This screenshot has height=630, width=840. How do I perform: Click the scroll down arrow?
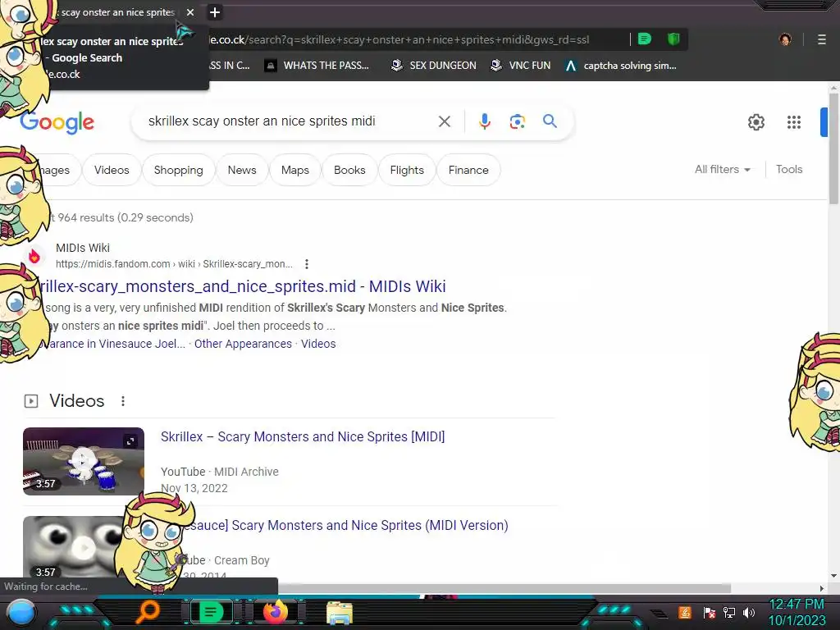[833, 576]
